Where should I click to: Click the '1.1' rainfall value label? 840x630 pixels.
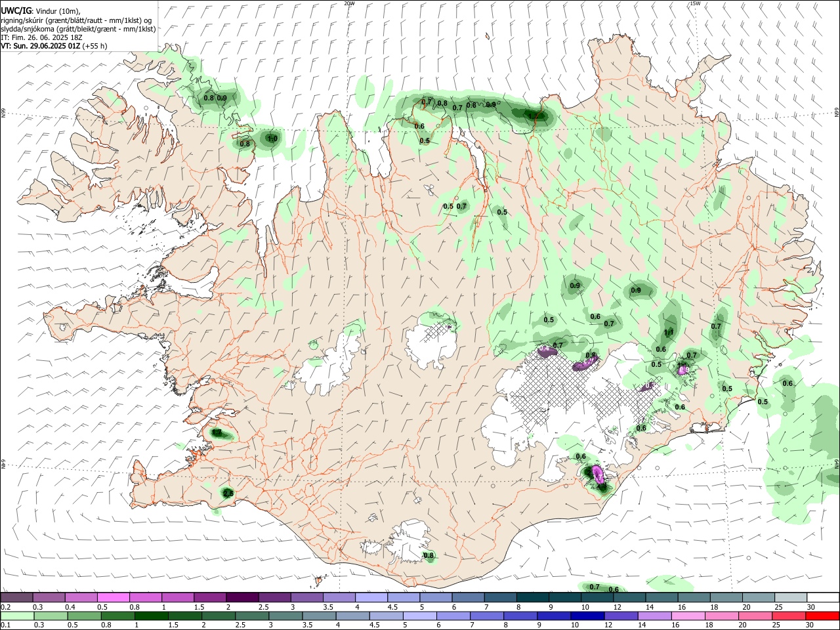(x=669, y=333)
